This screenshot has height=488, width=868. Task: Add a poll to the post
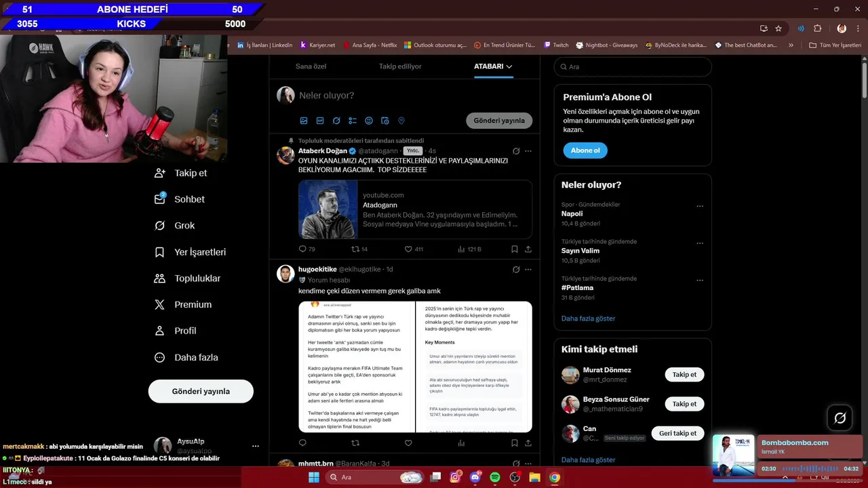point(353,121)
